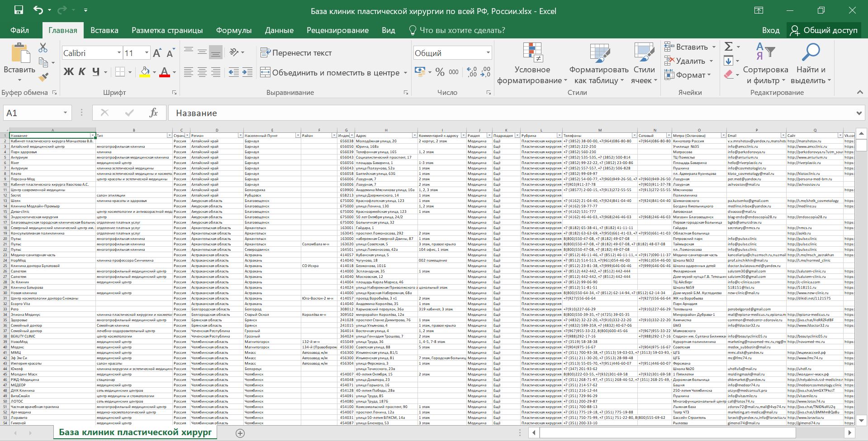868x441 pixels.
Task: Switch to the Формулы ribbon tab
Action: click(233, 30)
